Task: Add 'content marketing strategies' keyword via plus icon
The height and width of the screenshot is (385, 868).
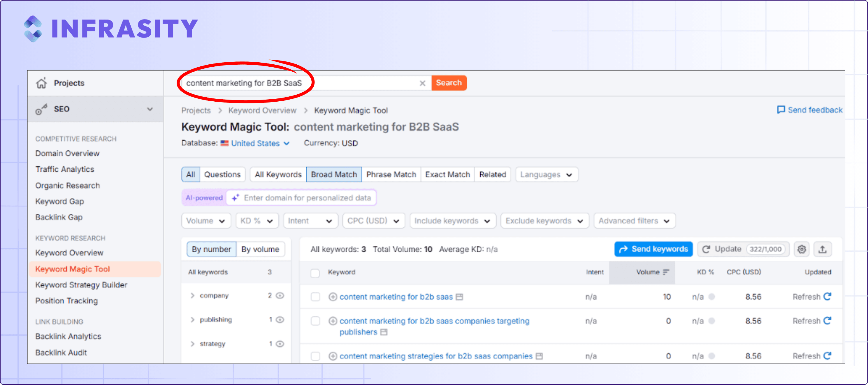Action: pyautogui.click(x=333, y=356)
